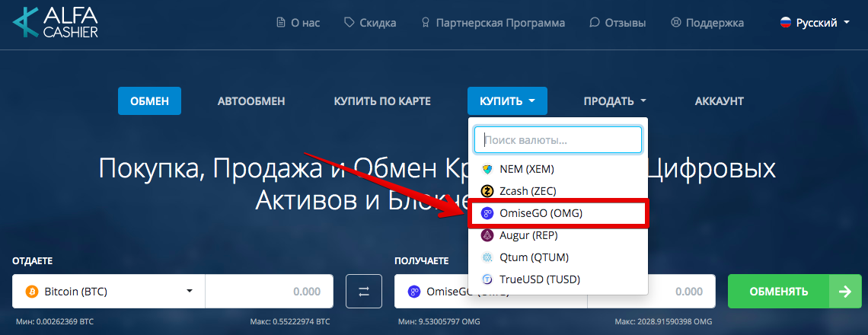The height and width of the screenshot is (335, 868).
Task: Click the green Обменять button
Action: [795, 292]
